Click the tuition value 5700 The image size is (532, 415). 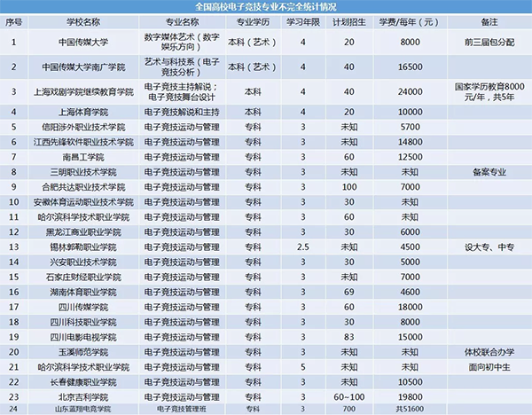(x=410, y=127)
